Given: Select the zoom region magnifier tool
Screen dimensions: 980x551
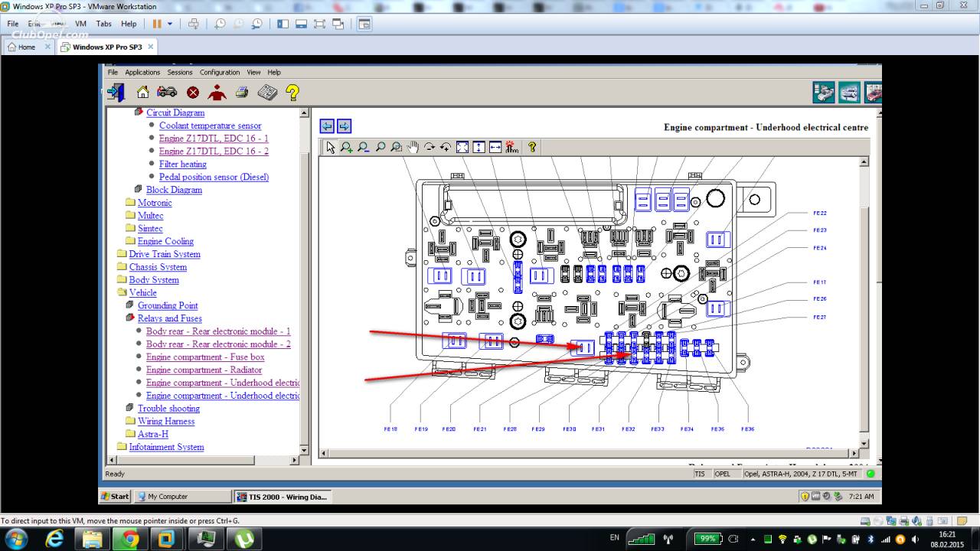Looking at the screenshot, I should pos(396,147).
